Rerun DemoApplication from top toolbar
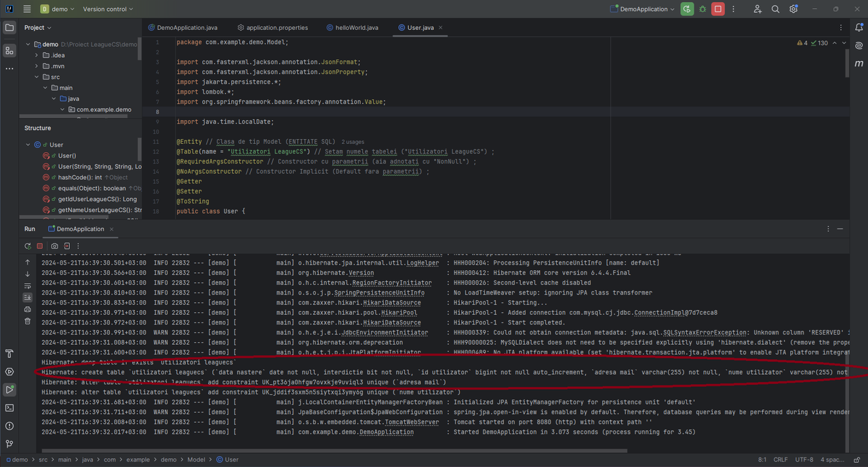 (687, 9)
